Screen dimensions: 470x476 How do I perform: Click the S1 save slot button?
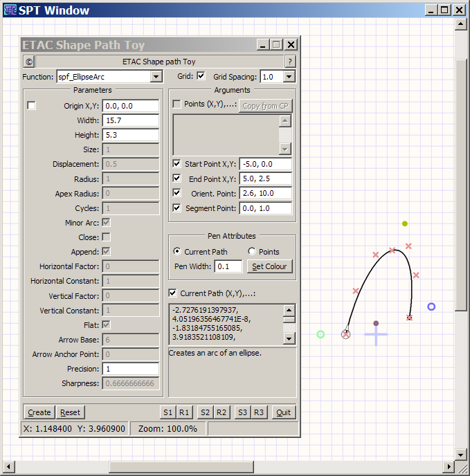click(x=168, y=412)
